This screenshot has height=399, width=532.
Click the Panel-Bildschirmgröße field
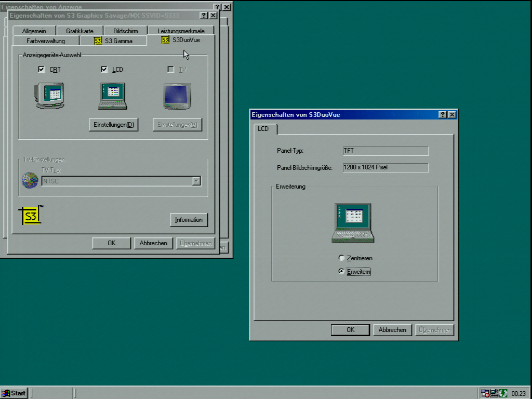point(385,167)
